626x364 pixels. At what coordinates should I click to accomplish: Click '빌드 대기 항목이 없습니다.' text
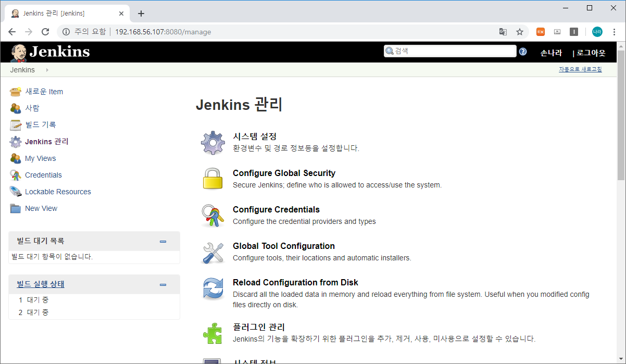(52, 257)
